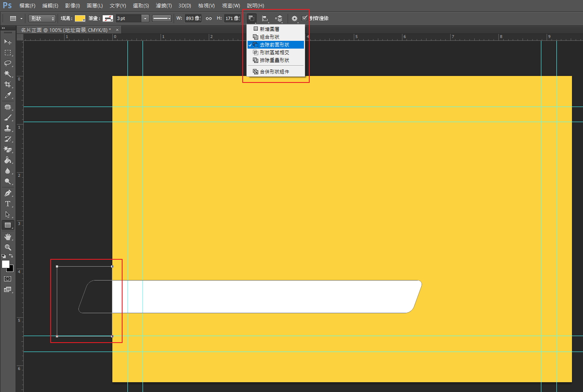The image size is (583, 392).
Task: Reset default foreground and background colors
Action: point(4,256)
